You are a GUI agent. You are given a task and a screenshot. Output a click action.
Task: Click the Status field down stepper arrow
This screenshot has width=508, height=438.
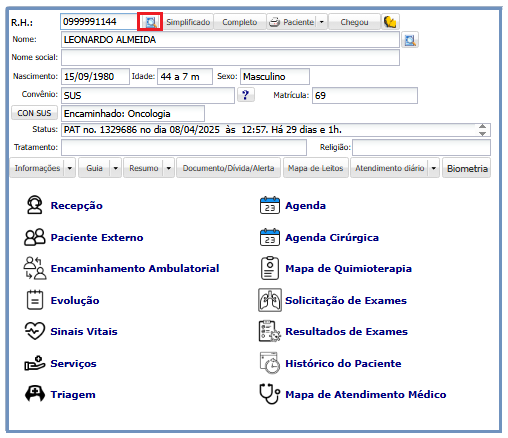point(482,133)
